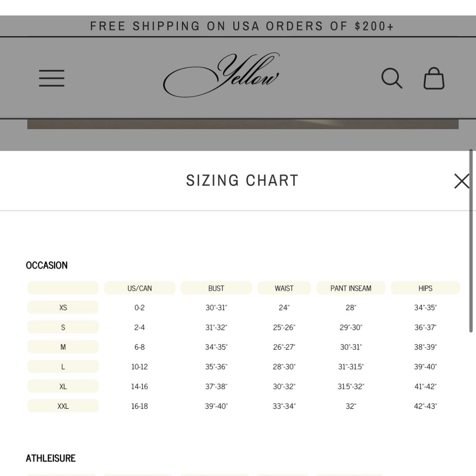Click the HIPS column header
This screenshot has width=476, height=476.
(x=425, y=288)
